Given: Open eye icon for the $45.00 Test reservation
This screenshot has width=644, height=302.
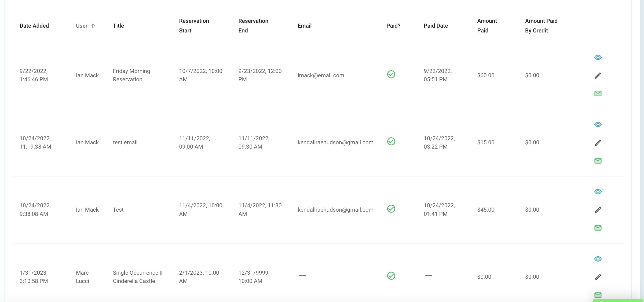Looking at the screenshot, I should pos(598,192).
